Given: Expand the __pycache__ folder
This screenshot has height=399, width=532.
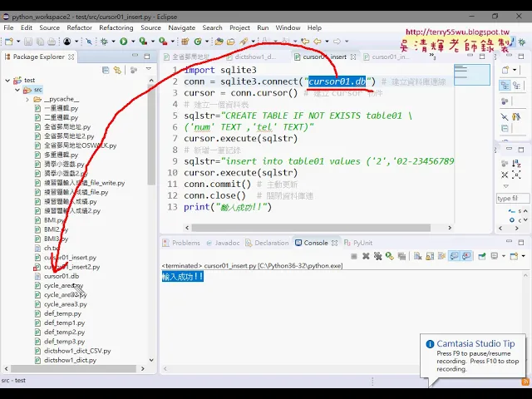Looking at the screenshot, I should coord(27,100).
